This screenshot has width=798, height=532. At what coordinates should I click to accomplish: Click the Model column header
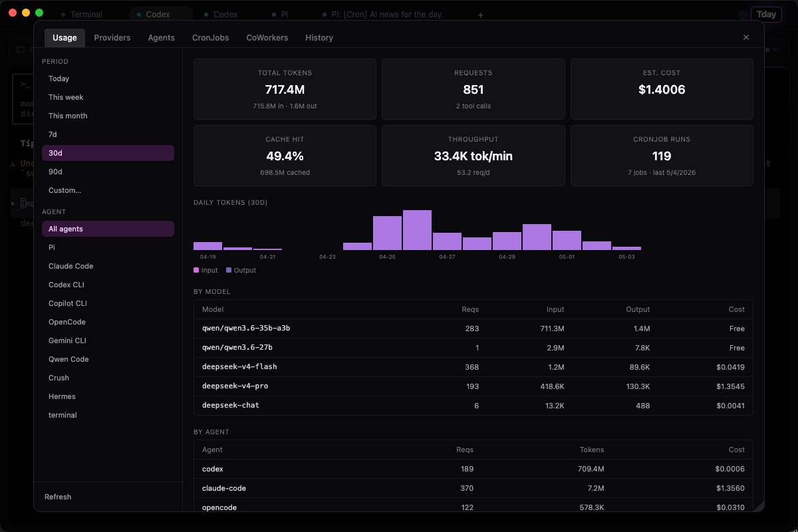click(213, 309)
